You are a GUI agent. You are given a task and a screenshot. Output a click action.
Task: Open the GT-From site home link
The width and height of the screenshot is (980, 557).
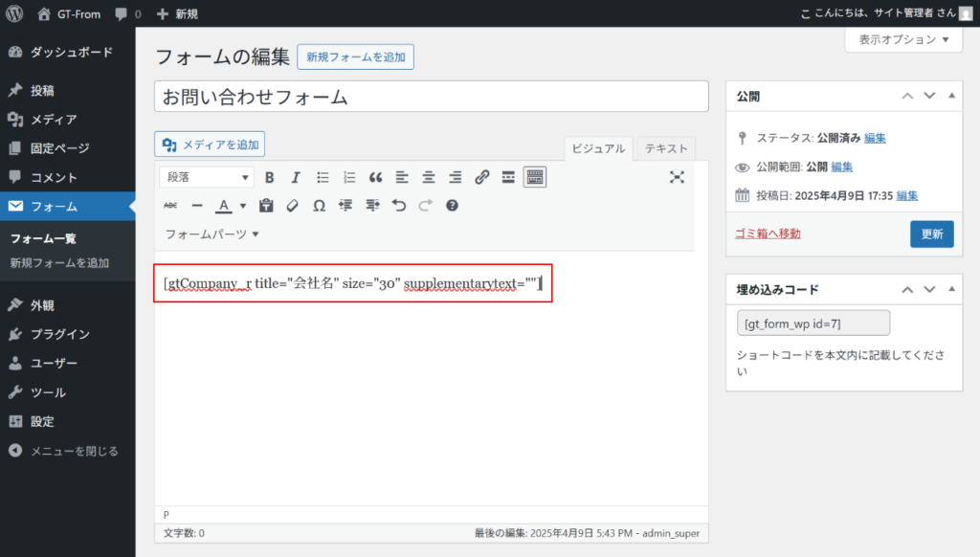pos(69,13)
